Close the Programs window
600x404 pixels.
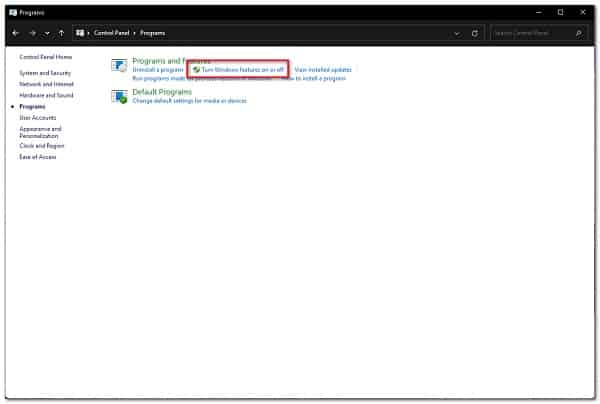[x=583, y=12]
